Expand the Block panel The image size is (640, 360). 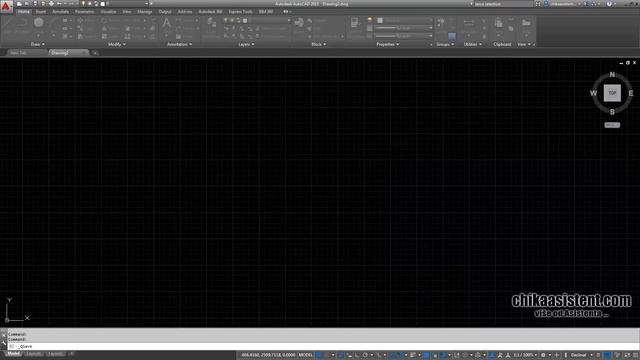pos(319,44)
